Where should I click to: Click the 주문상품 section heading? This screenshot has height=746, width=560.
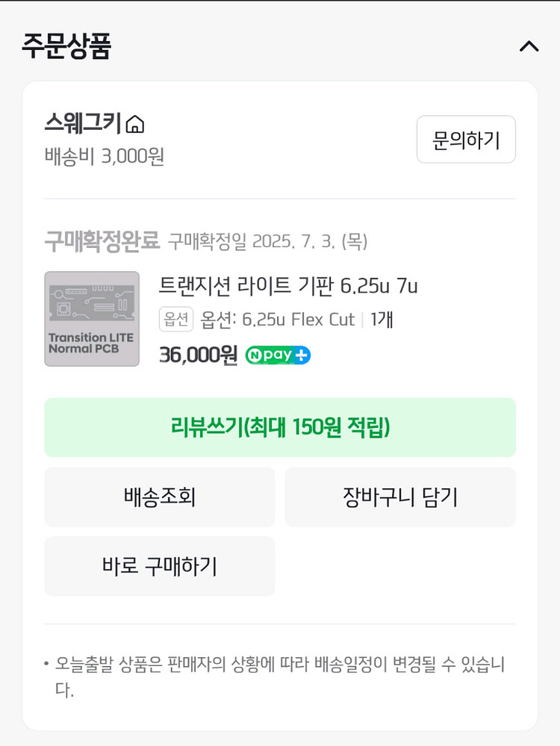coord(66,46)
